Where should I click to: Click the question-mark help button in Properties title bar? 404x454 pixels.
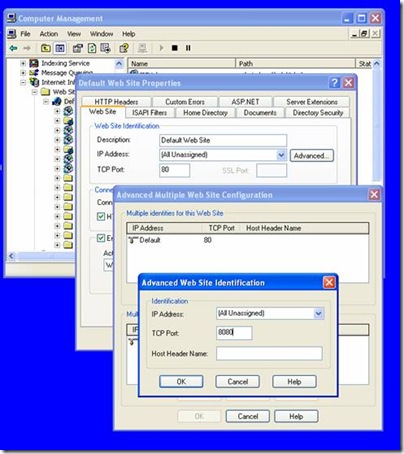click(335, 83)
